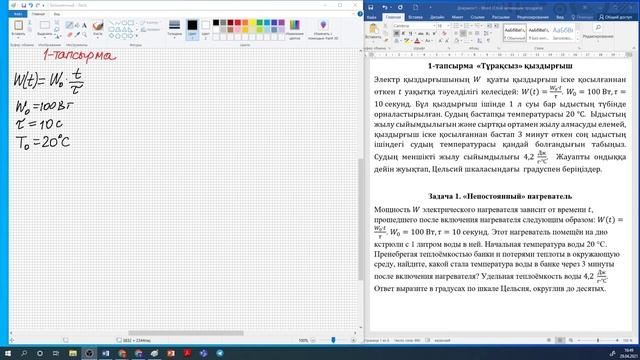Select the Normal style in Word gallery
The width and height of the screenshot is (640, 360).
point(515,33)
